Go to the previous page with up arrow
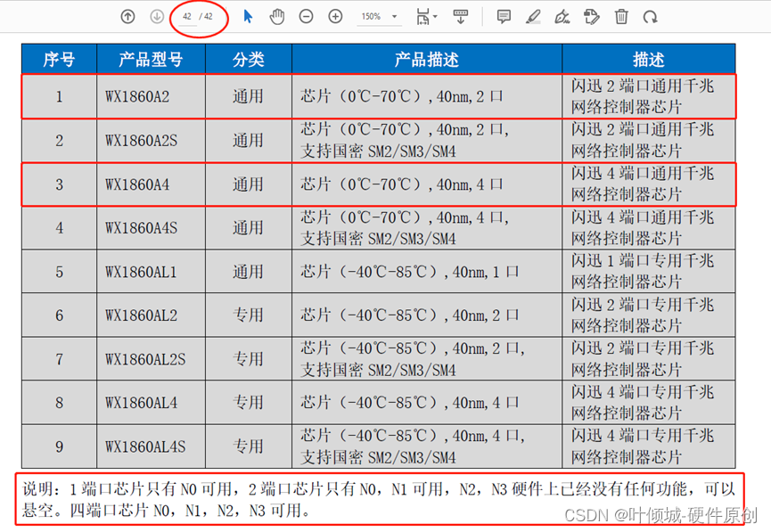This screenshot has width=771, height=532. tap(127, 17)
